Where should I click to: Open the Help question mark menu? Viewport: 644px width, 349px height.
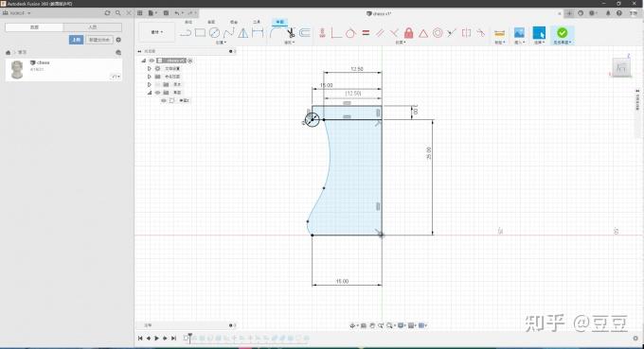tap(619, 13)
